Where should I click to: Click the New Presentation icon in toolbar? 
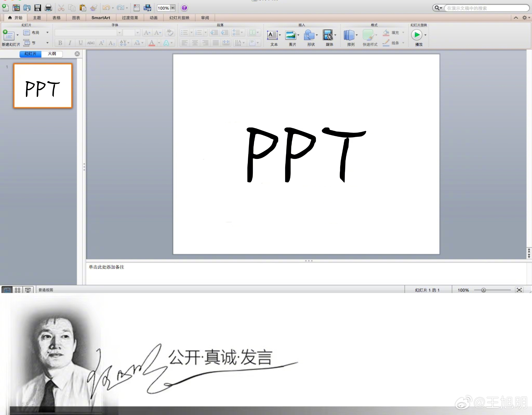click(x=5, y=8)
